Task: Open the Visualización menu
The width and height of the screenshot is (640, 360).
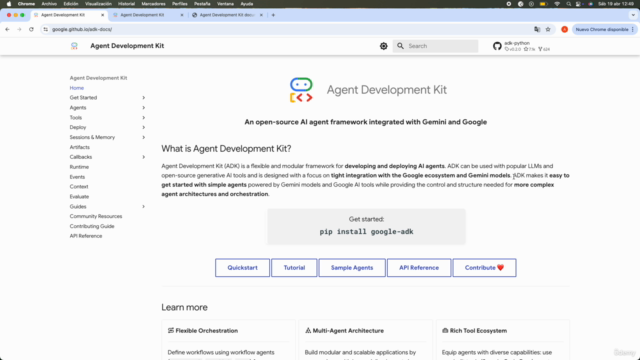Action: coord(98,4)
